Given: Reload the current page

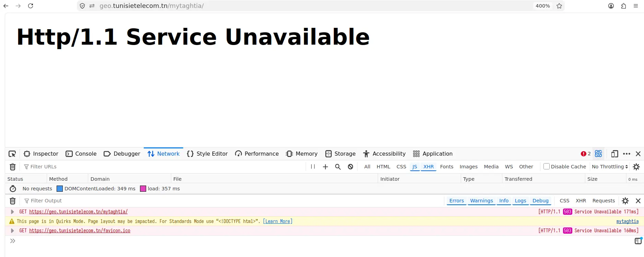Looking at the screenshot, I should point(31,6).
